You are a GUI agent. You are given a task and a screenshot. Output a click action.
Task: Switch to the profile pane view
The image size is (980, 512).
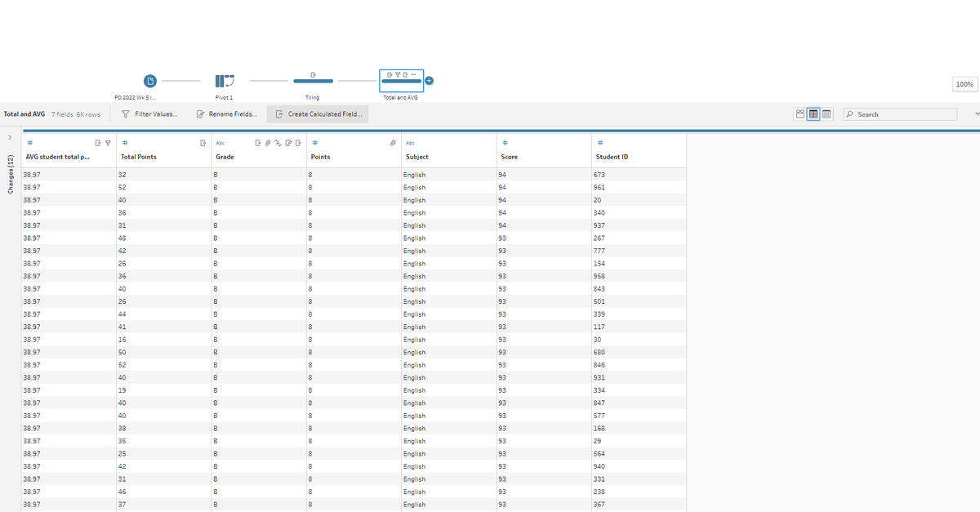(x=800, y=114)
